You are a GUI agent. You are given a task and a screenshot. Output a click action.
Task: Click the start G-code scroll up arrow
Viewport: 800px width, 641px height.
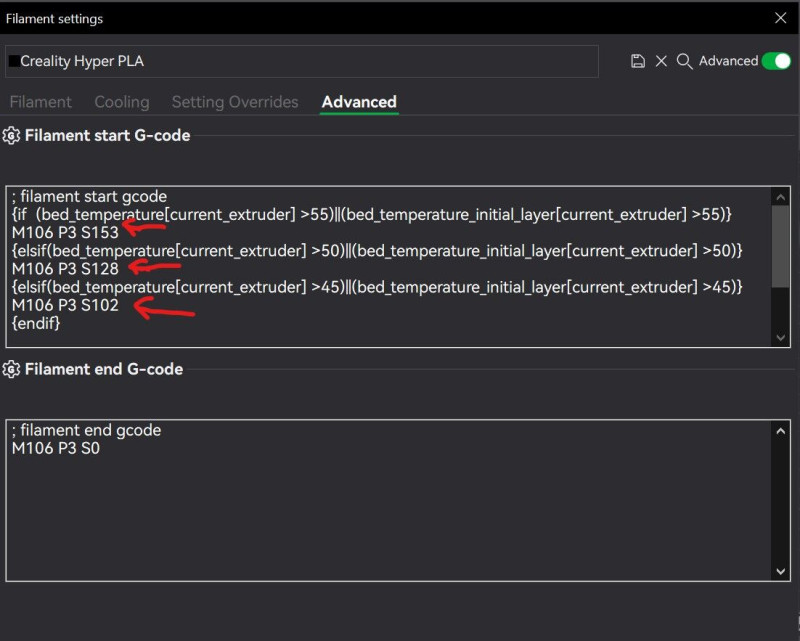pyautogui.click(x=780, y=197)
